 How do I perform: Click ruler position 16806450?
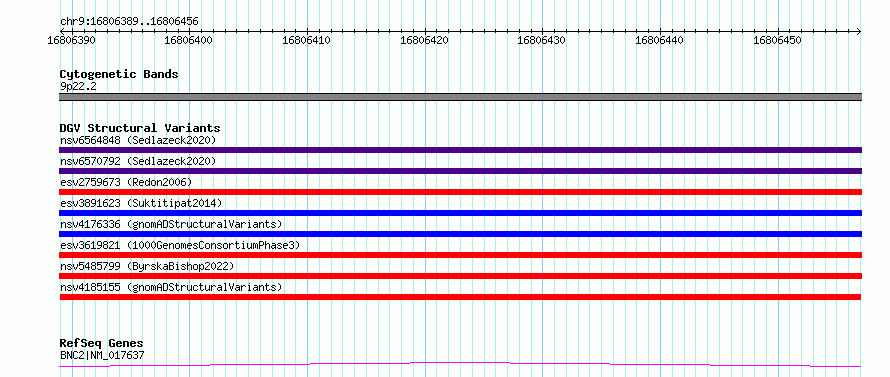point(778,40)
